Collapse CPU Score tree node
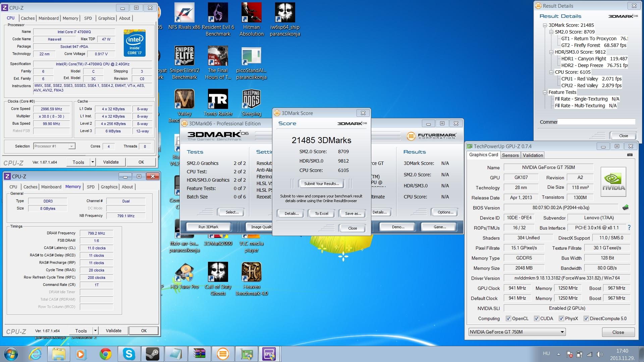 point(551,72)
